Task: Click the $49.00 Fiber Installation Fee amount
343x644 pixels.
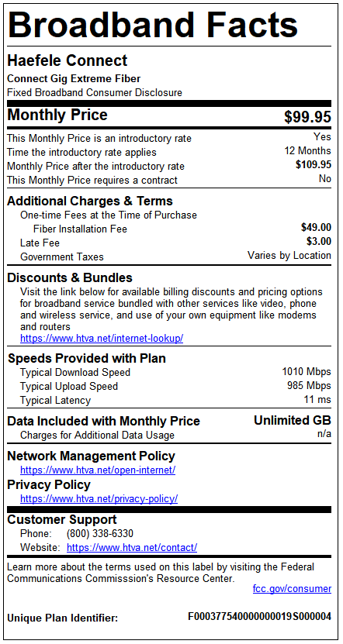Action: 317,228
